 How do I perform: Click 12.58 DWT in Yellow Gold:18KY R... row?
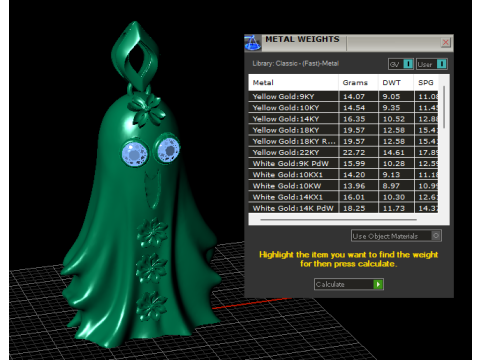[x=396, y=141]
